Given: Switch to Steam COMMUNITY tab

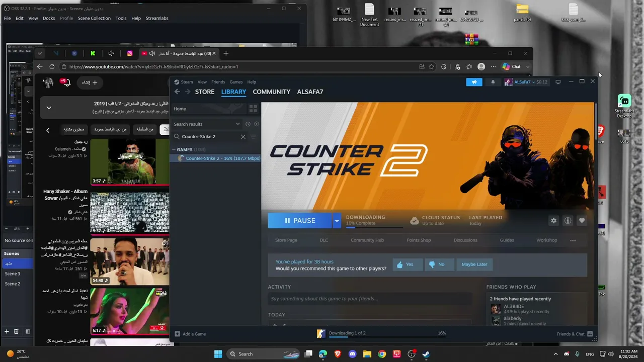Looking at the screenshot, I should [272, 92].
